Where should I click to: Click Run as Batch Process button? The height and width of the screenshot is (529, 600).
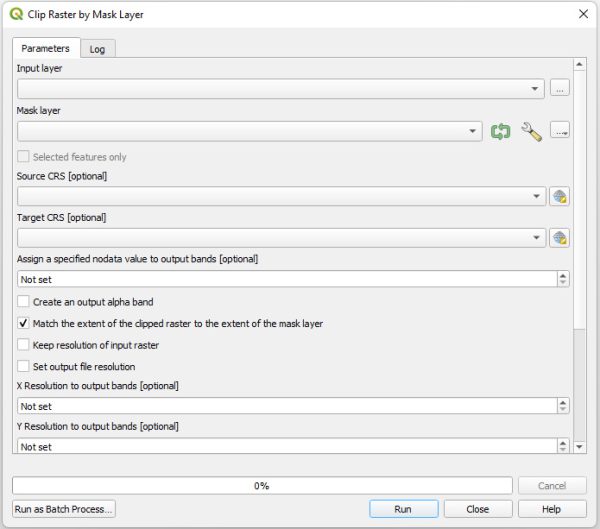(x=64, y=509)
